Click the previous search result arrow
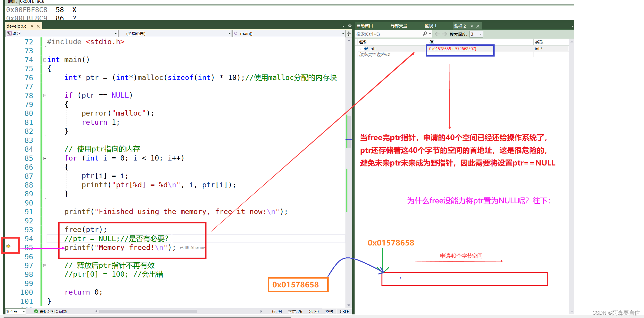 tap(437, 34)
